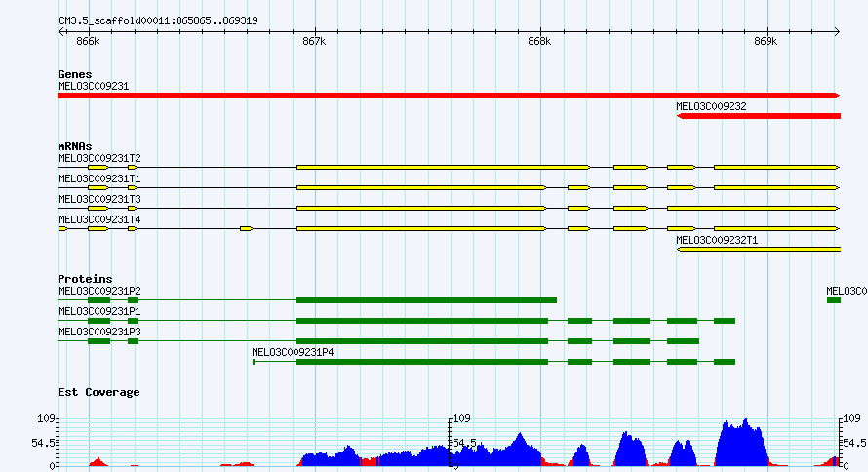868x472 pixels.
Task: Open the MELO3C009231T3 mRNA label
Action: pos(99,199)
